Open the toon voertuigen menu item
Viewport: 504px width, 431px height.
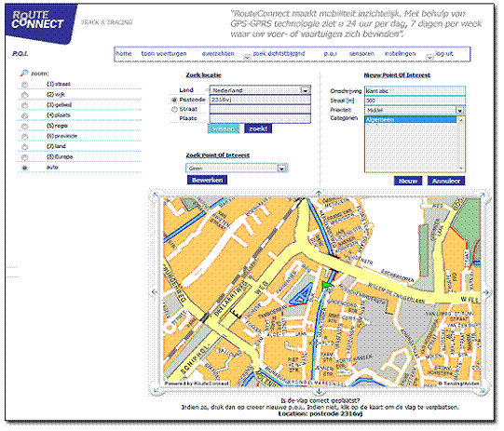pyautogui.click(x=164, y=54)
